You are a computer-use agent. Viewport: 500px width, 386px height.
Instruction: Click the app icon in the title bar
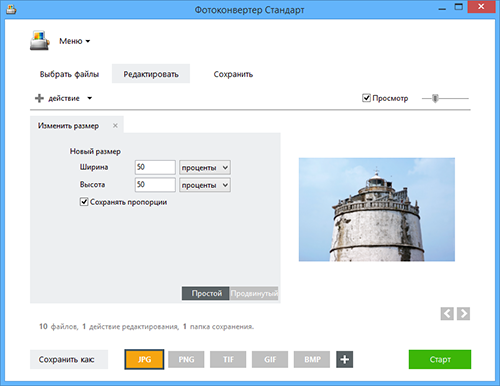(x=11, y=10)
